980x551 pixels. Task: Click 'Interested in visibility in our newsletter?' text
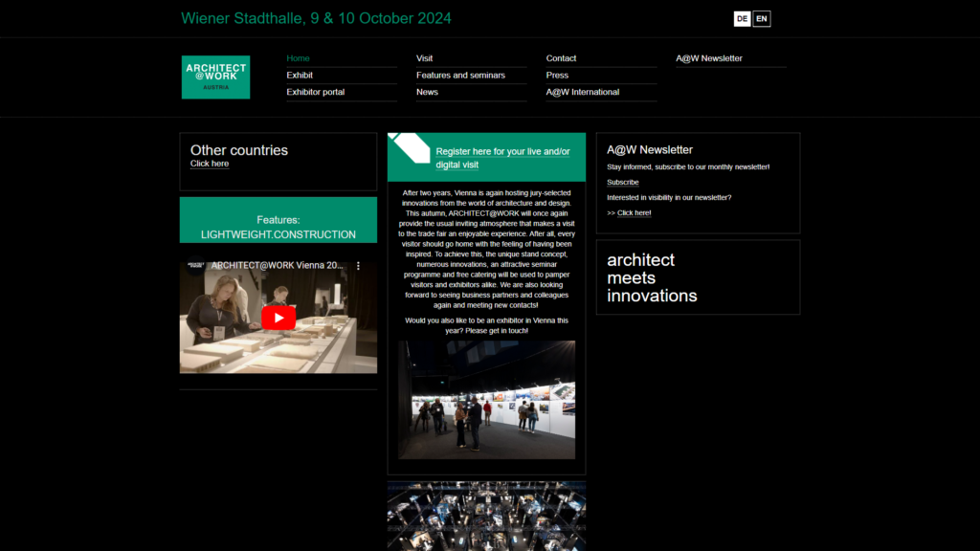click(669, 197)
